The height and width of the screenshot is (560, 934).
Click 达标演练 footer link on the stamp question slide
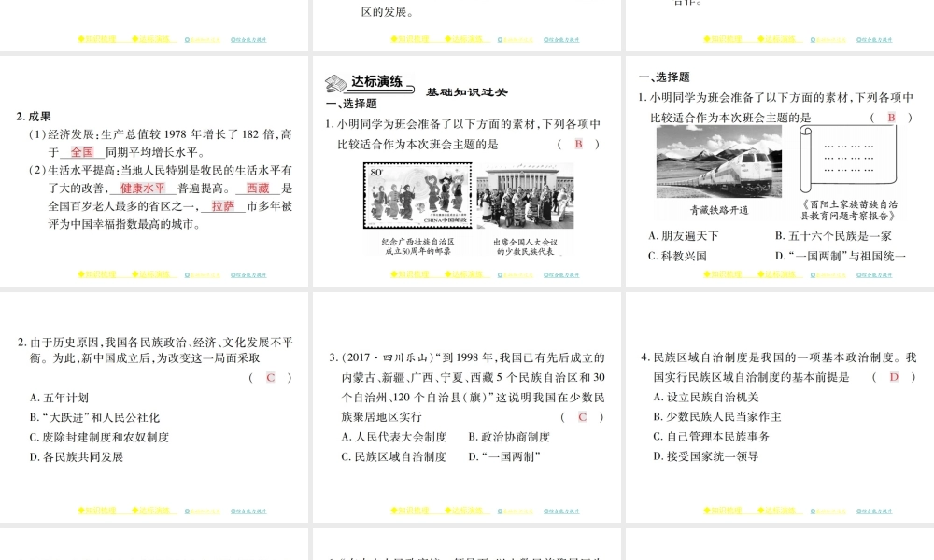coord(464,274)
